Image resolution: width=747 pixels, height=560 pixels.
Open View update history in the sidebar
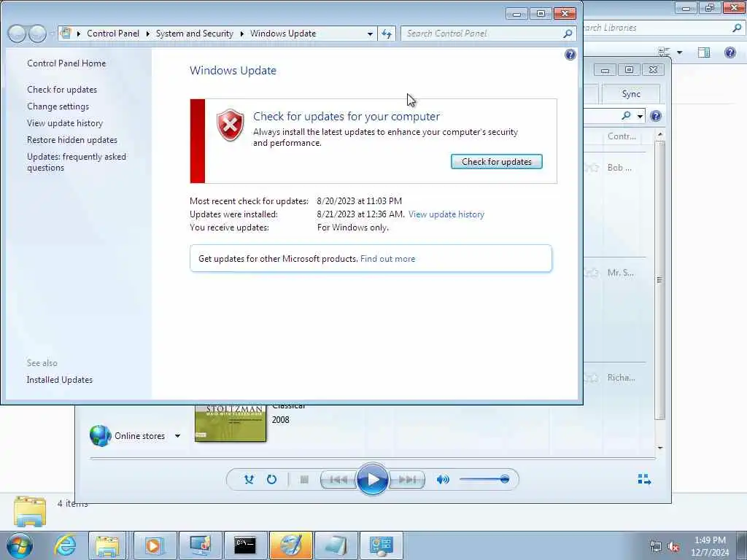pyautogui.click(x=65, y=122)
